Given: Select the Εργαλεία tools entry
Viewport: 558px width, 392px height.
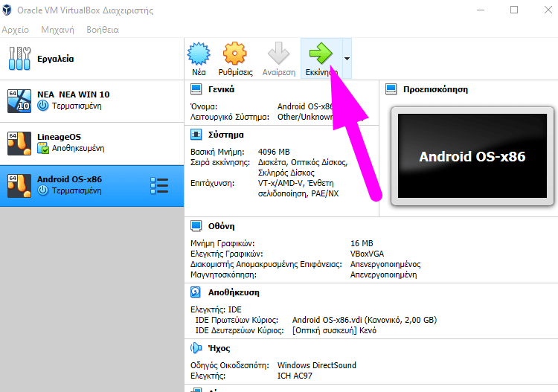Looking at the screenshot, I should pyautogui.click(x=92, y=59).
